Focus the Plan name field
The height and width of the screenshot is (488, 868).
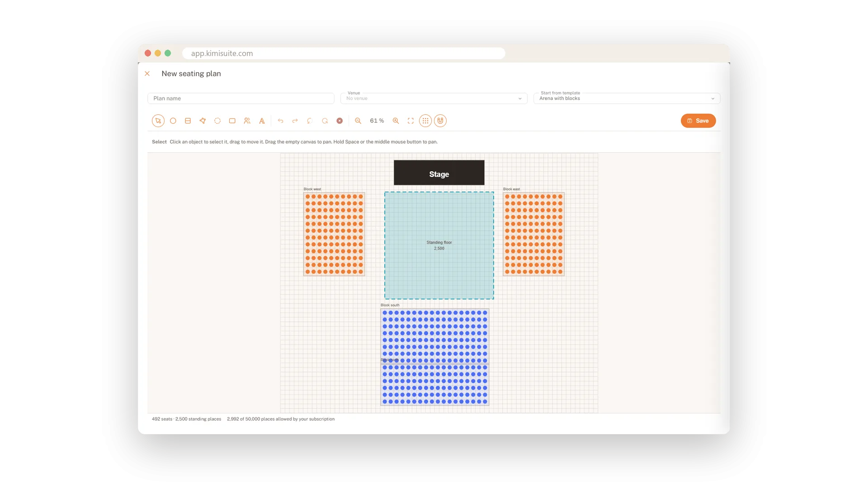pyautogui.click(x=241, y=98)
